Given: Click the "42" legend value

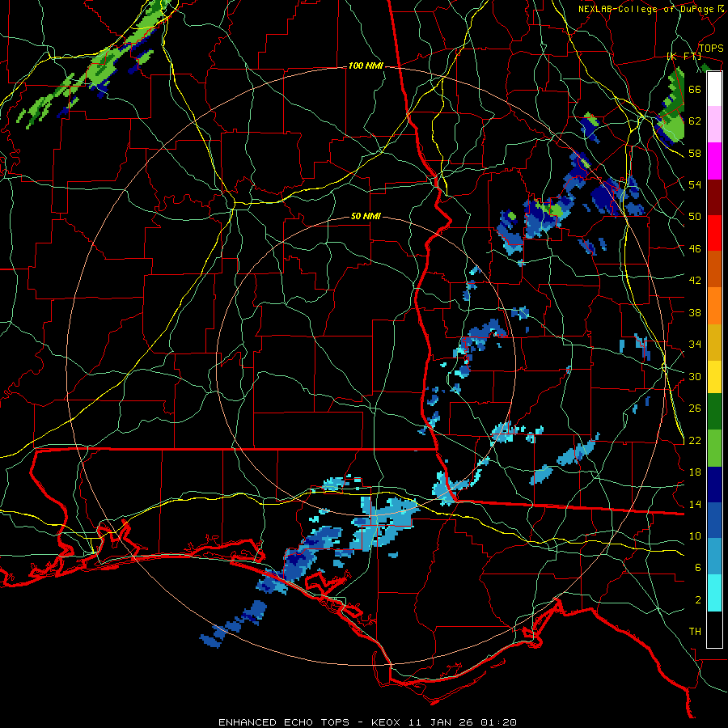Looking at the screenshot, I should (695, 281).
